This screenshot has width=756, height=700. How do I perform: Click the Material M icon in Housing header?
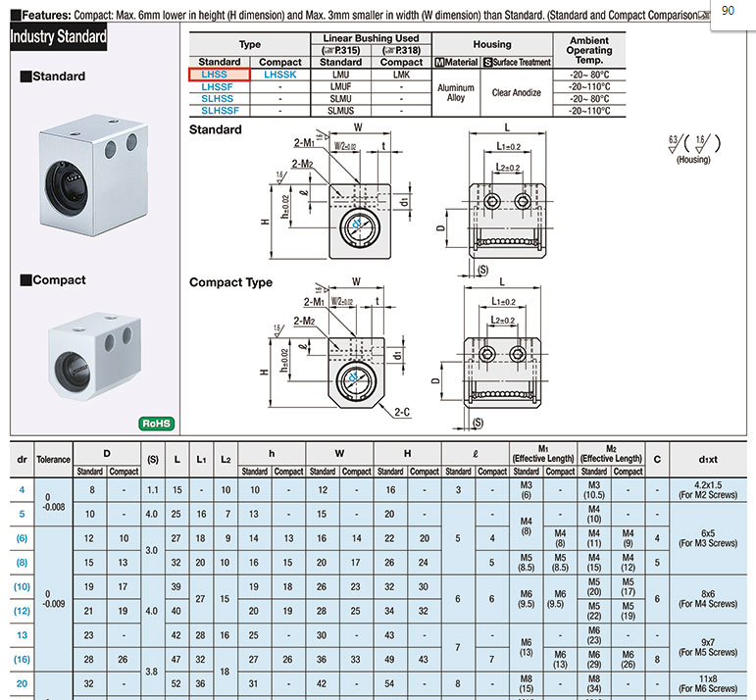[439, 62]
